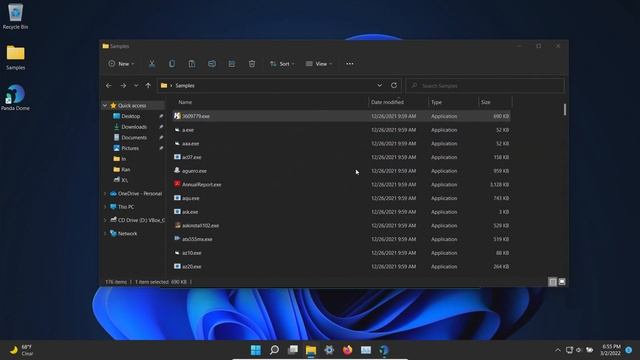Go forward with the right arrow
640x360 pixels.
pos(123,85)
